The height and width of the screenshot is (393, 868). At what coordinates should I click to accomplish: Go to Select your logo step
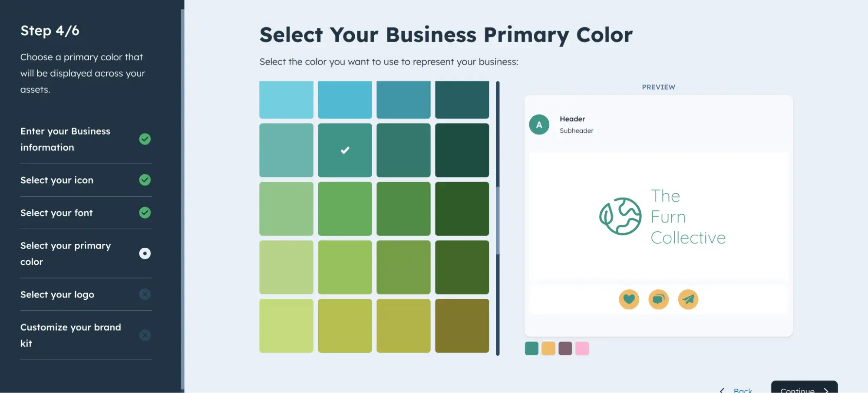(57, 295)
